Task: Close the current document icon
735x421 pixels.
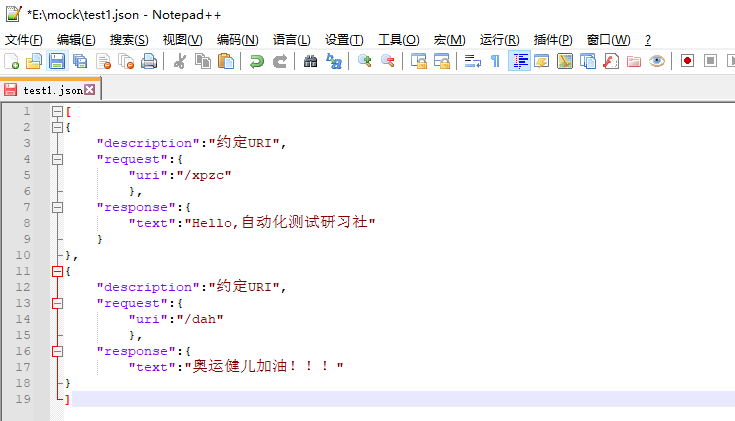Action: 103,61
